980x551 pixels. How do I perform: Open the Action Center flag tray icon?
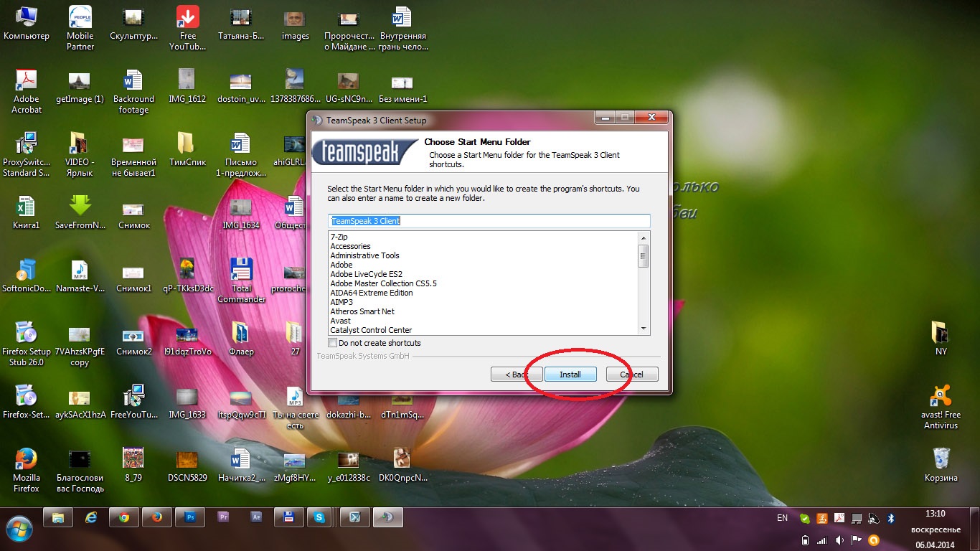click(856, 540)
